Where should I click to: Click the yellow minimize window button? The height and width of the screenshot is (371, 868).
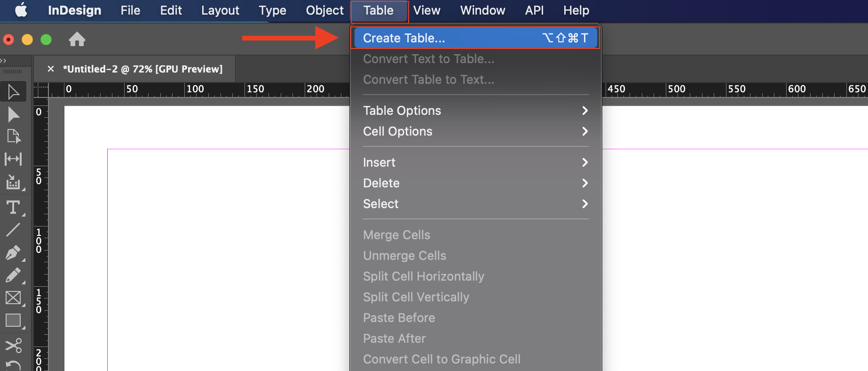[x=27, y=40]
